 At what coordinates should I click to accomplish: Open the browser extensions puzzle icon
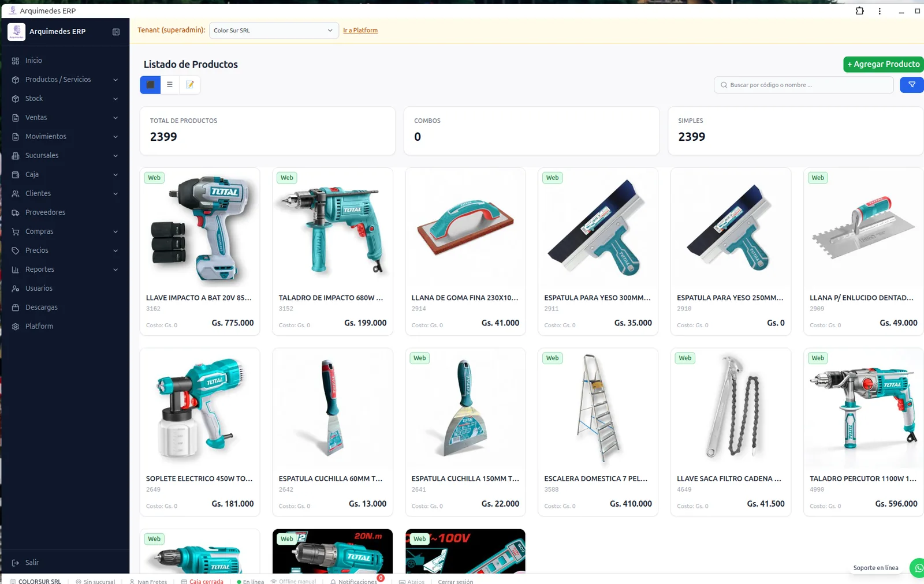point(859,11)
